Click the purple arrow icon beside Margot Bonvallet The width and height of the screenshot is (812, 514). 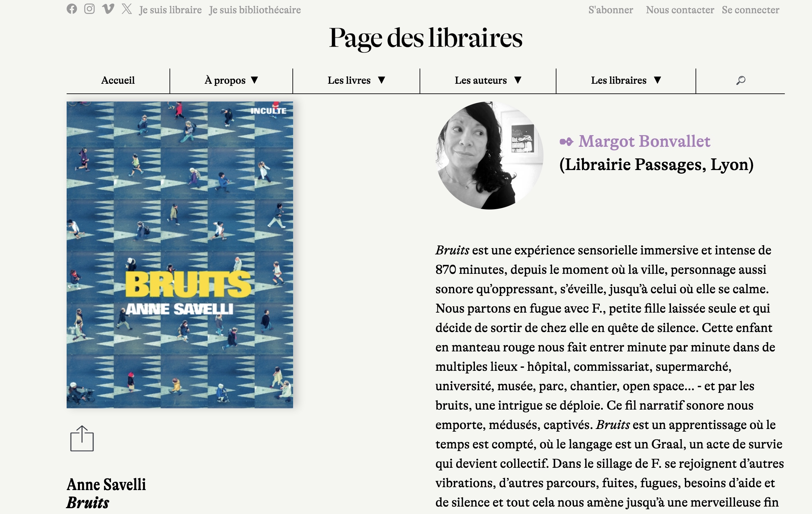(566, 142)
